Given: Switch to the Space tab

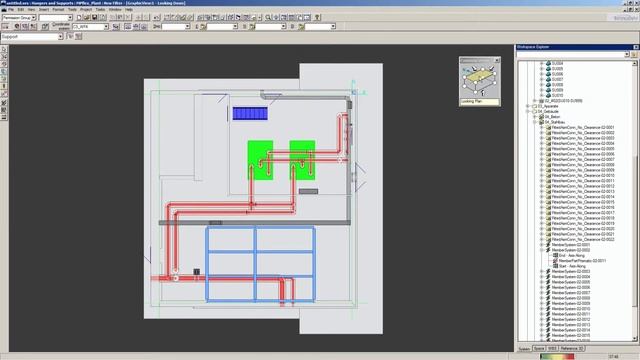Looking at the screenshot, I should 539,349.
